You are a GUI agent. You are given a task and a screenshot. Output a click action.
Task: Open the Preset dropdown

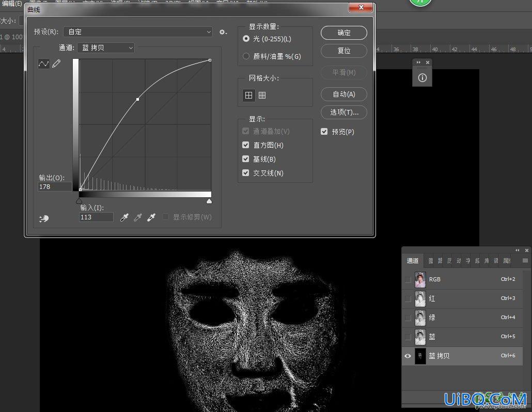click(138, 32)
